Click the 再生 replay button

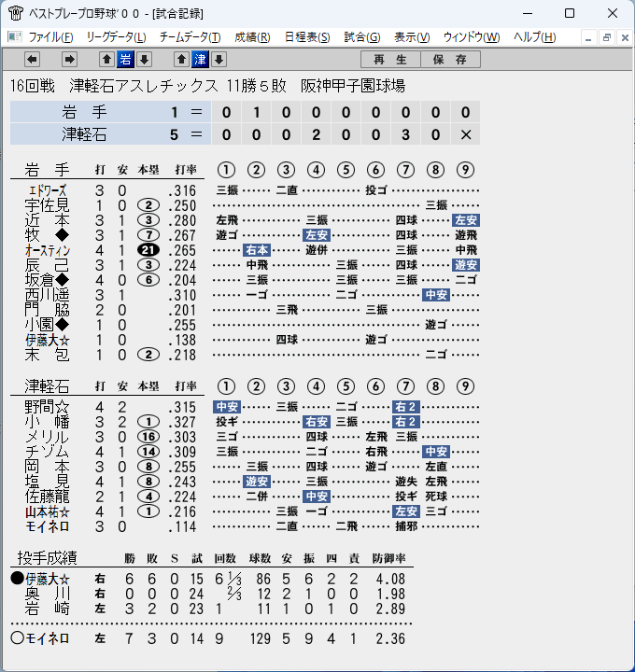coord(390,59)
